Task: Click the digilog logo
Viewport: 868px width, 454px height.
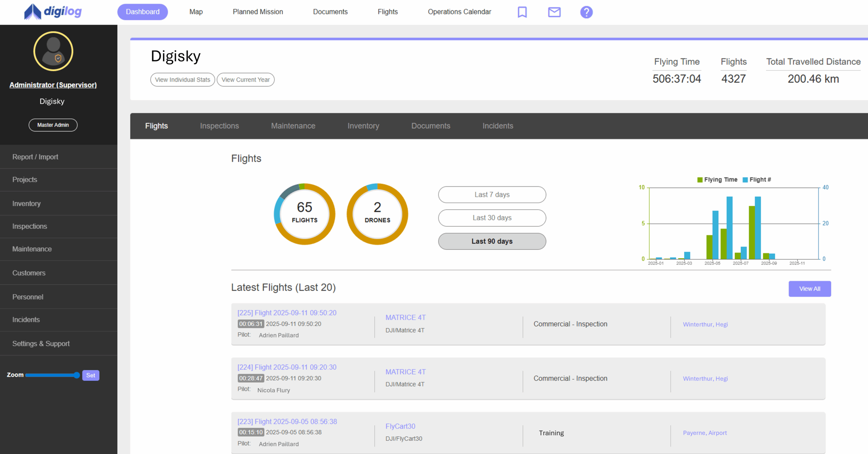Action: tap(53, 12)
